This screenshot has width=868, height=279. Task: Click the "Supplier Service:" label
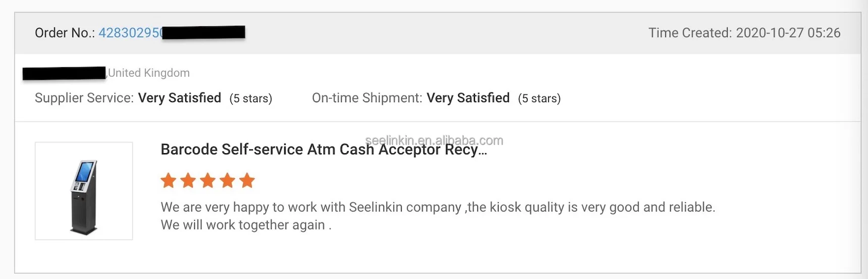pos(84,98)
